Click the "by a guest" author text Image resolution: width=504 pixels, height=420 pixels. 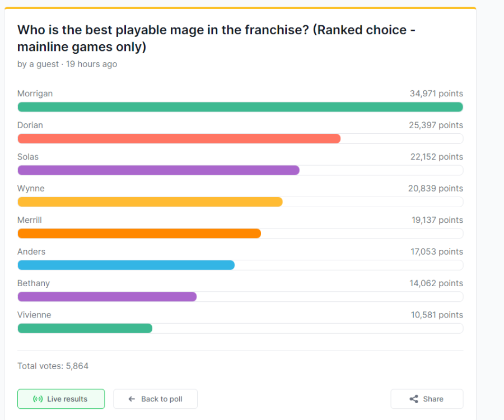[38, 64]
